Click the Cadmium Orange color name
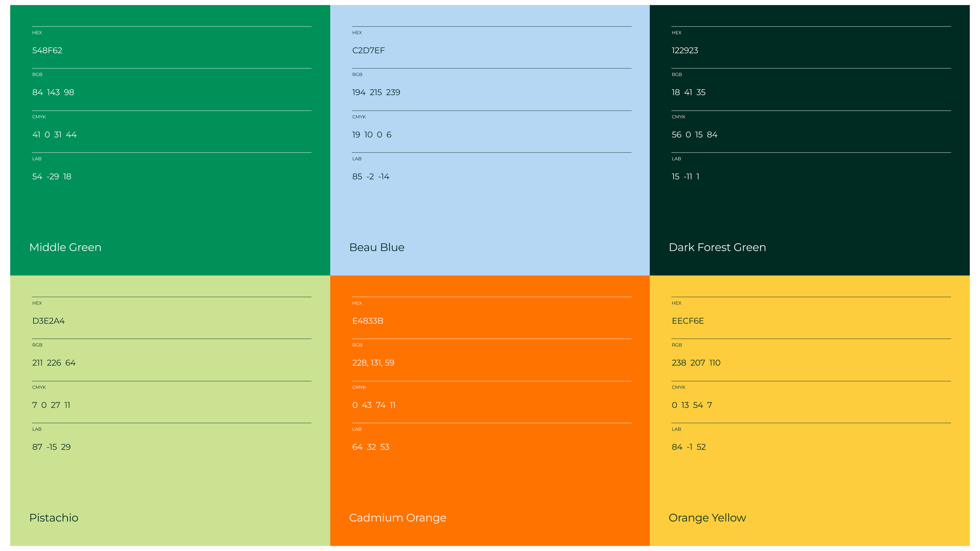Viewport: 980px width, 551px height. coord(397,518)
